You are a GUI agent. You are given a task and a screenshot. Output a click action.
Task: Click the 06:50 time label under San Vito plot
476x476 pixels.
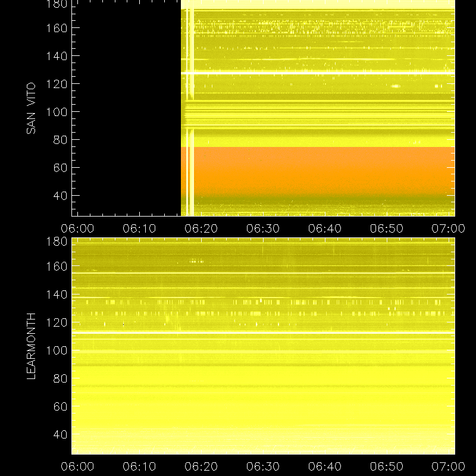tap(386, 228)
